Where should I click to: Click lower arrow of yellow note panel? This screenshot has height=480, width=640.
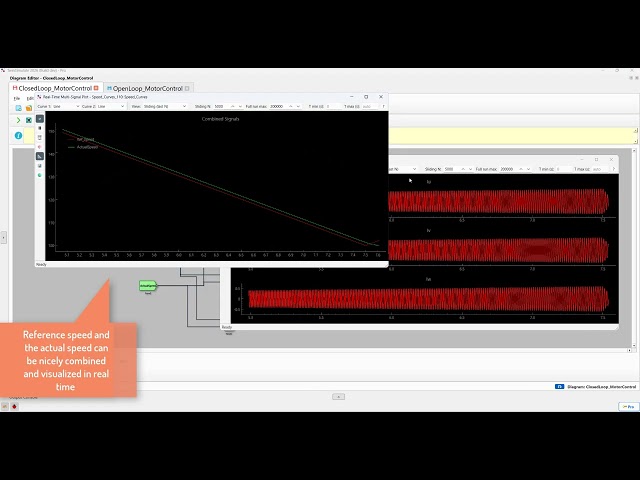(x=636, y=141)
